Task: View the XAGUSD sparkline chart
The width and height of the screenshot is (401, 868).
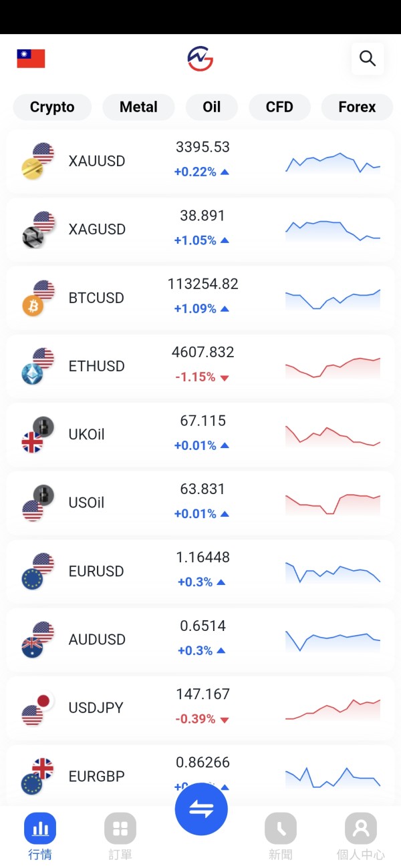Action: (333, 230)
